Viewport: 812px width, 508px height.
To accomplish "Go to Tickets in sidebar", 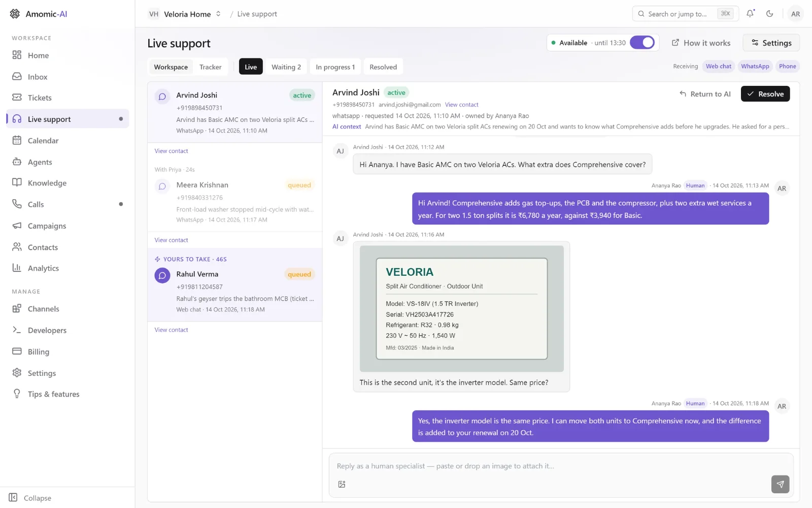I will pyautogui.click(x=67, y=98).
